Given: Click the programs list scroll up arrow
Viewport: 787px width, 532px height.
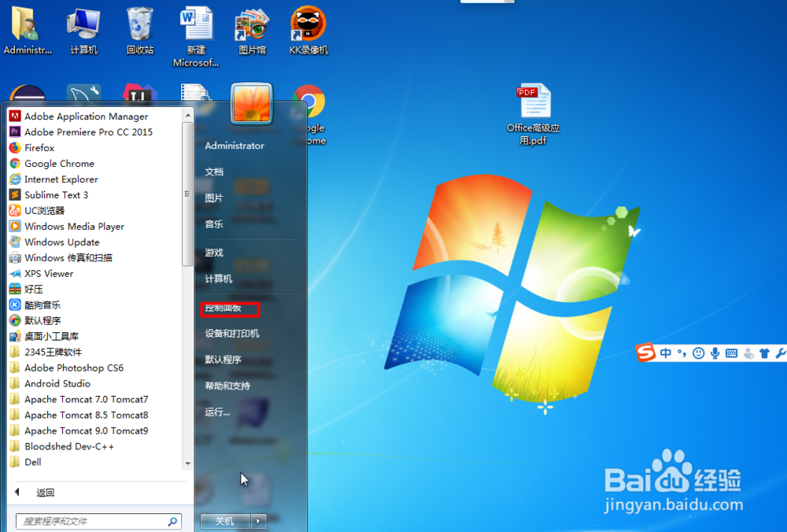Looking at the screenshot, I should (x=188, y=116).
